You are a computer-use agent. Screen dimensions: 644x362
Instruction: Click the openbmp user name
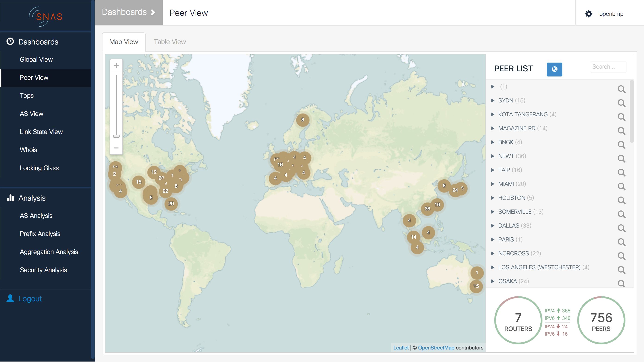pos(611,14)
